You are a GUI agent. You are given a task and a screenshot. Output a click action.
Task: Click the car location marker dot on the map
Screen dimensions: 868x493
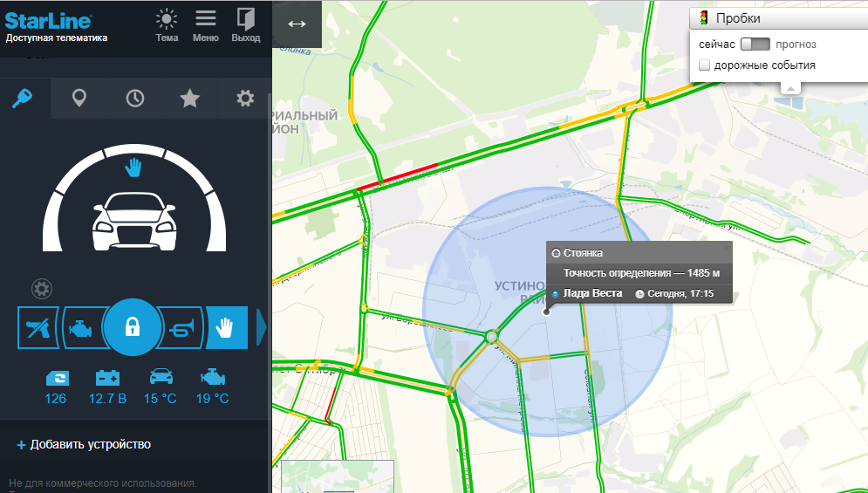coord(546,312)
